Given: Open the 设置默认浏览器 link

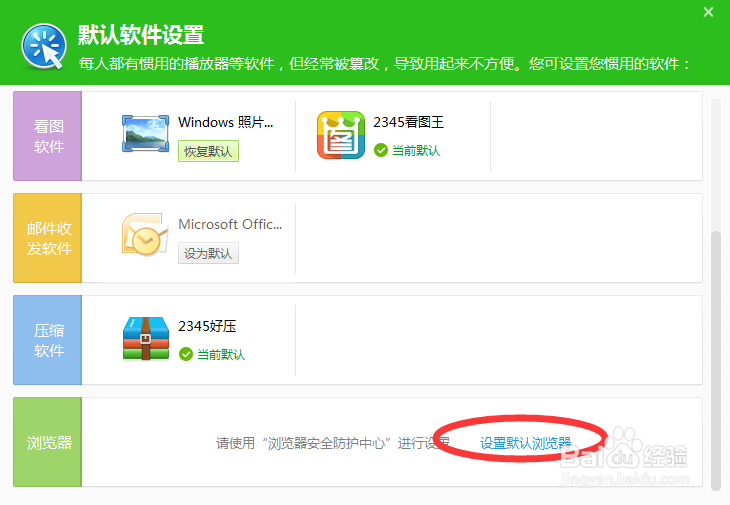Looking at the screenshot, I should 525,443.
